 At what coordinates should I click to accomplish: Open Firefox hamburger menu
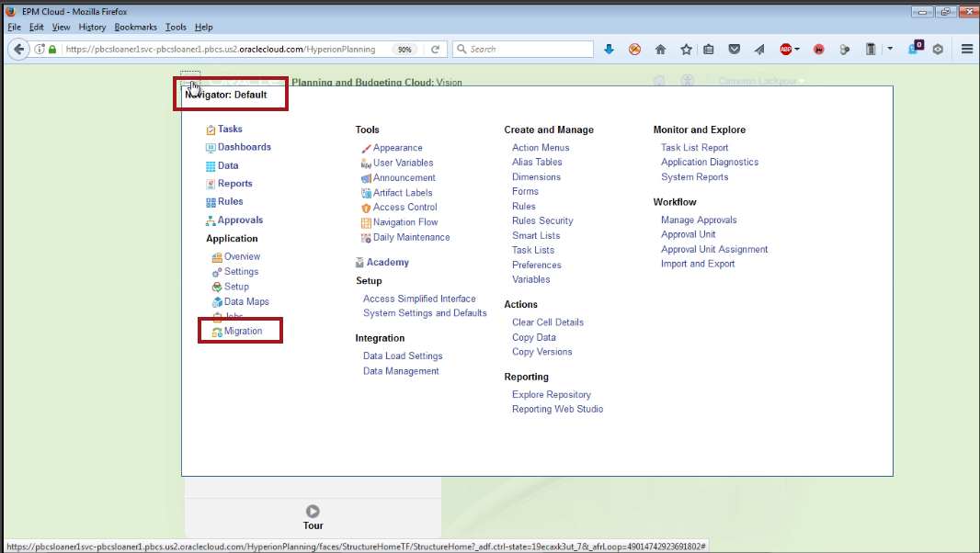coord(967,50)
